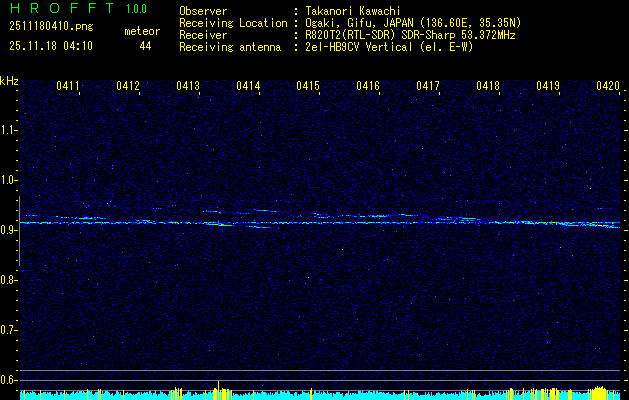
Task: Click the 0417 time marker
Action: pyautogui.click(x=428, y=87)
